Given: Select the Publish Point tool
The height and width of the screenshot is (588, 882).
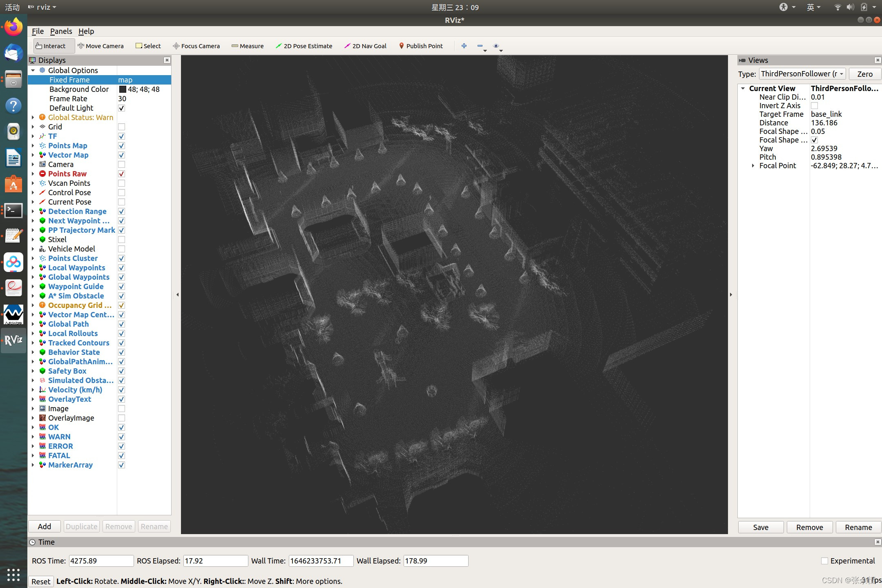Looking at the screenshot, I should click(x=421, y=46).
